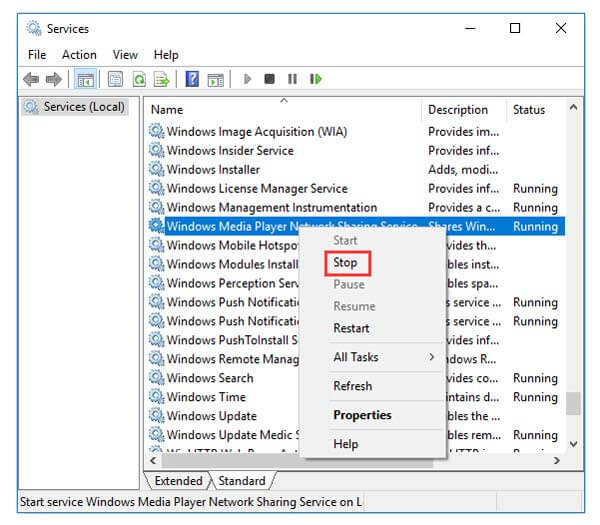Select Windows Update Medic Service row
Screen dimensions: 600x525
(233, 434)
